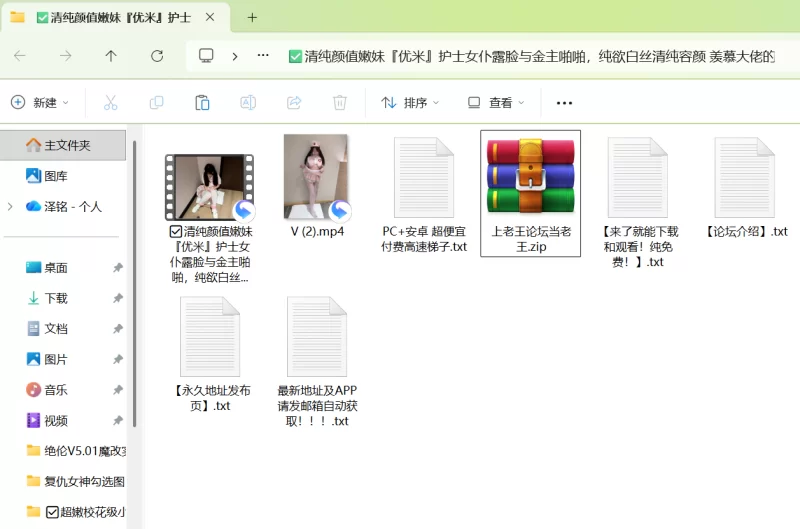Expand the 泽铭 - 个人 OneDrive tree node
Screen dimensions: 800x529
[x=10, y=207]
